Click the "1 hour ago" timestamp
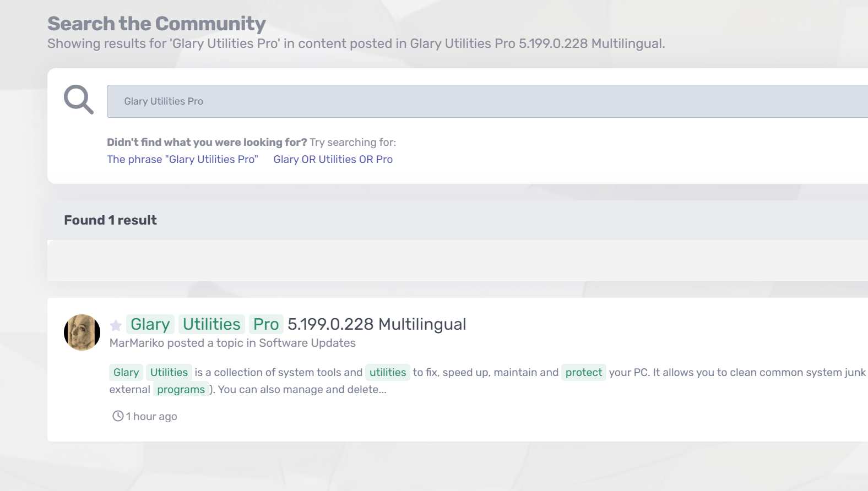The image size is (868, 491). click(x=151, y=416)
